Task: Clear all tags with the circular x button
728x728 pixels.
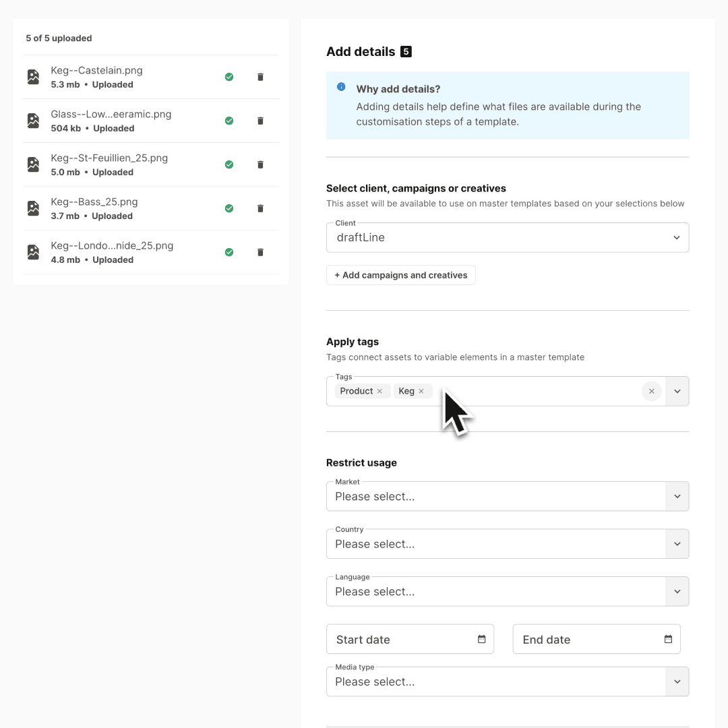Action: (x=651, y=391)
